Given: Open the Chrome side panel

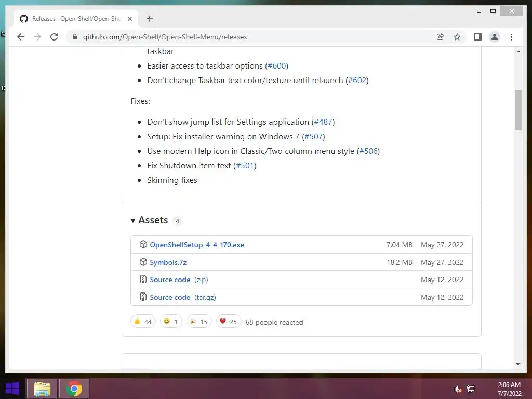Looking at the screenshot, I should [478, 37].
